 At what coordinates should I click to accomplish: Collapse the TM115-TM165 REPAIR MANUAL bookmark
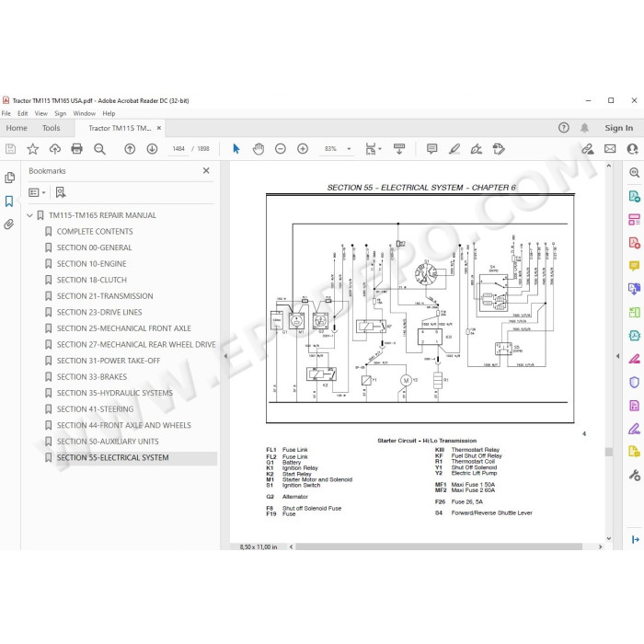(x=29, y=215)
